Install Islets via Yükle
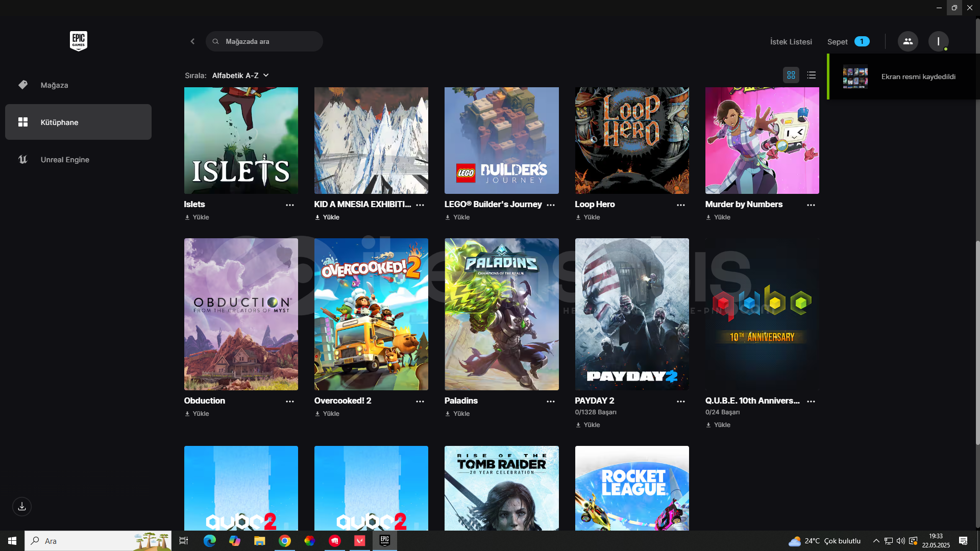This screenshot has width=980, height=551. pos(197,217)
